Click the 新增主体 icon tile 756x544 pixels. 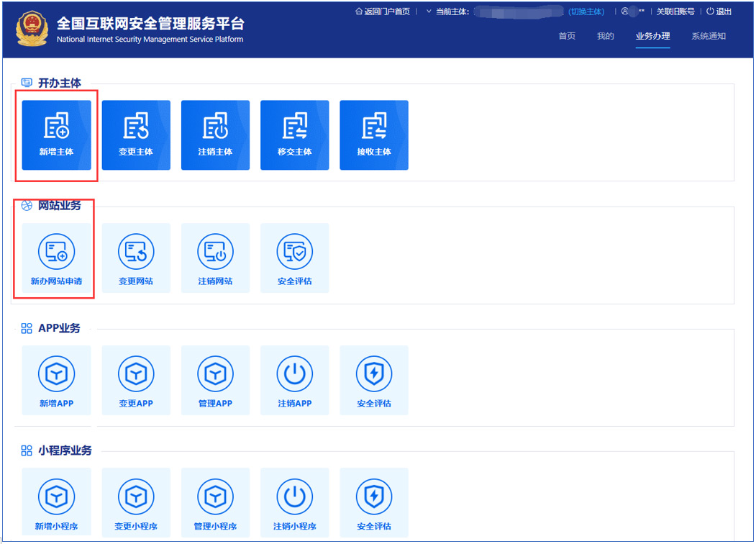[56, 135]
